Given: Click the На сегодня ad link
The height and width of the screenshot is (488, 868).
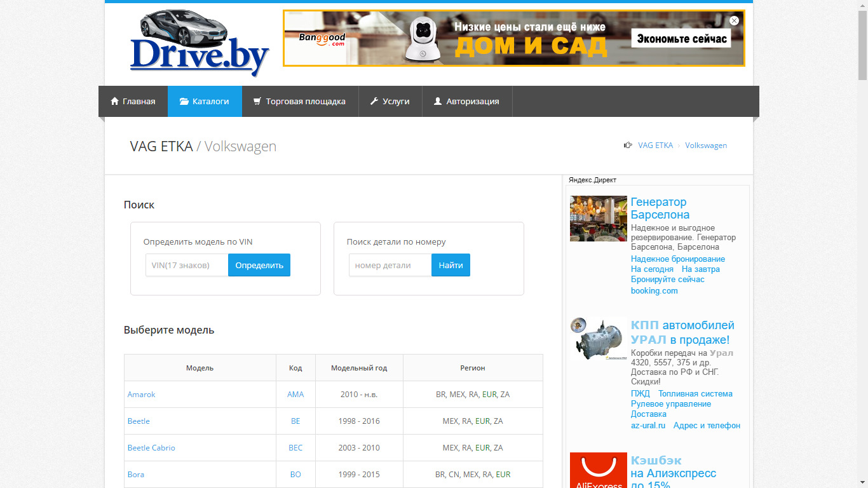Looking at the screenshot, I should (652, 269).
